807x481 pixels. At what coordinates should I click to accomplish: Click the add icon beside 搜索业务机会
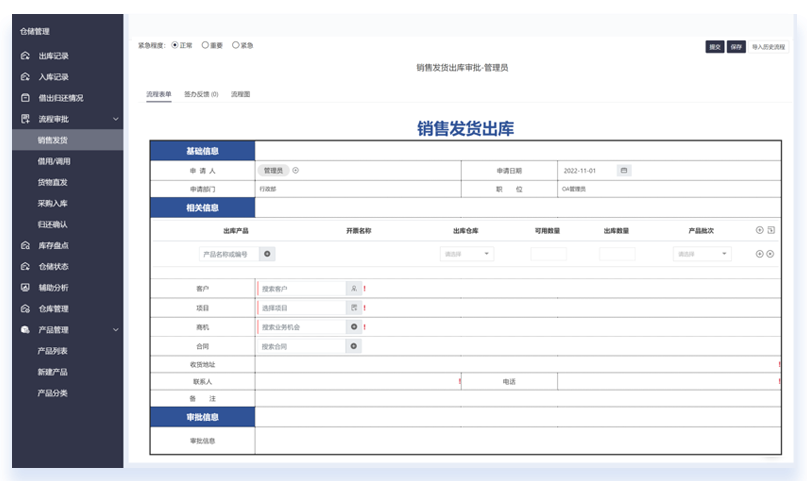click(x=353, y=327)
